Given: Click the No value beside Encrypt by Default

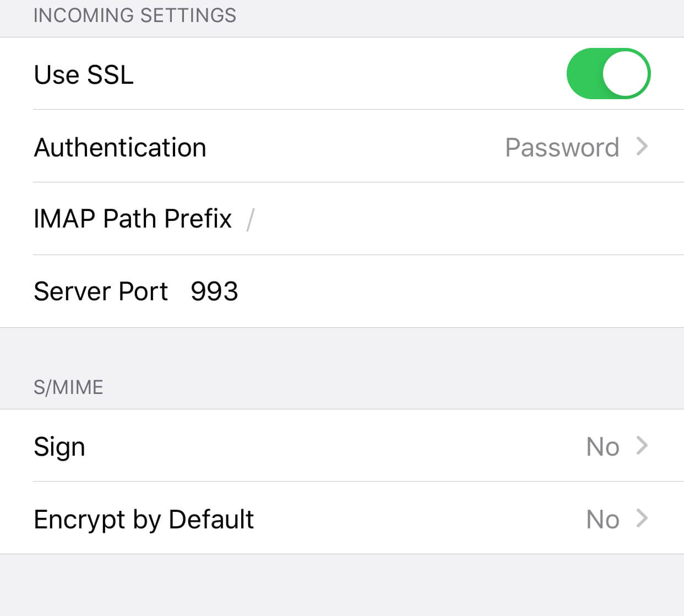Looking at the screenshot, I should pyautogui.click(x=602, y=519).
